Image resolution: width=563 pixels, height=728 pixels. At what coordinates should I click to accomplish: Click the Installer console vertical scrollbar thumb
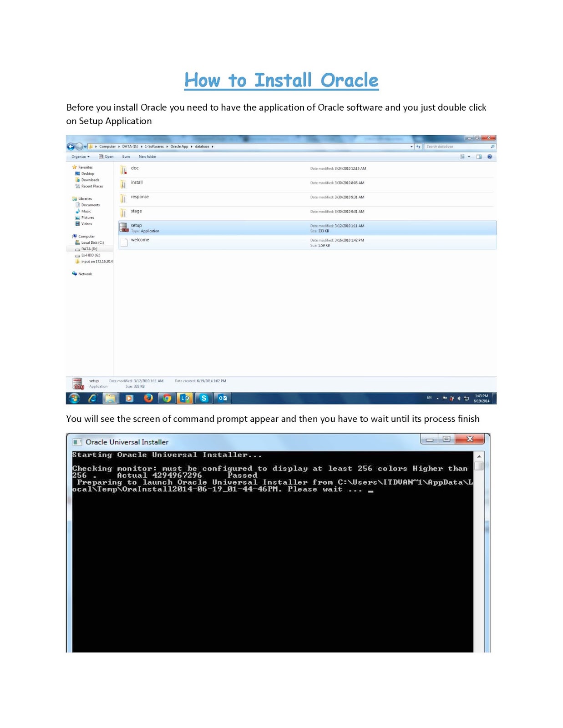(x=479, y=466)
